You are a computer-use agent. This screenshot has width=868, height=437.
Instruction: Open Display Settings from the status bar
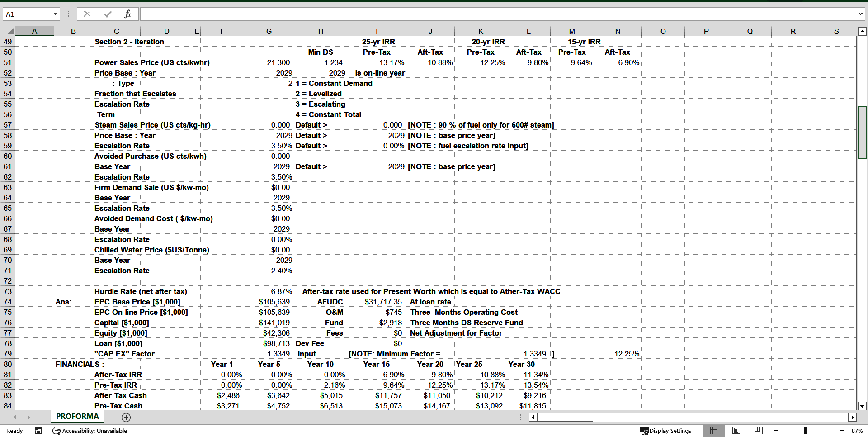click(x=666, y=431)
